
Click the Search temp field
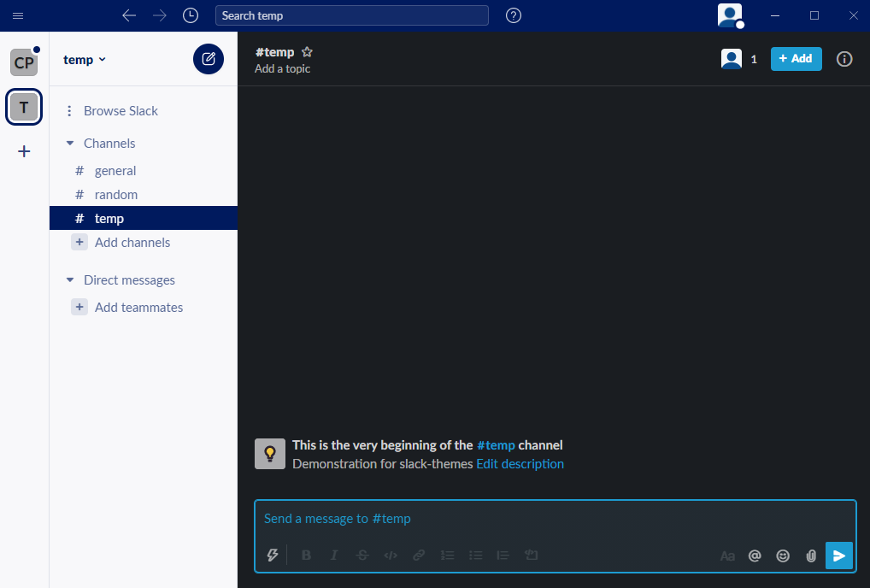point(352,15)
